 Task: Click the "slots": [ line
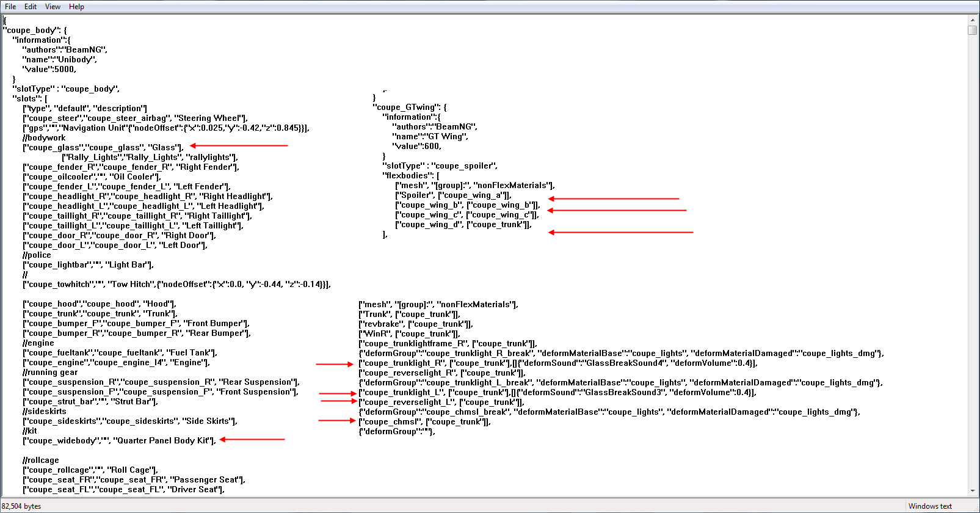[x=30, y=98]
